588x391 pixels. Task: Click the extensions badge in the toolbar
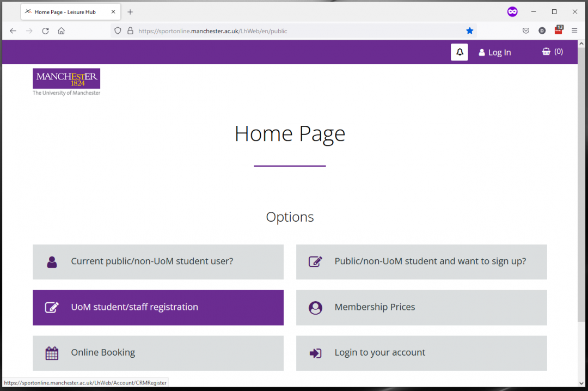coord(559,30)
